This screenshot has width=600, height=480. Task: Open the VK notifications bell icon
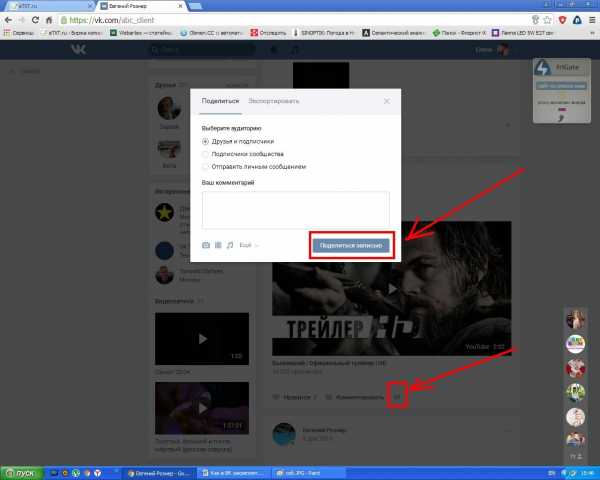(x=274, y=50)
